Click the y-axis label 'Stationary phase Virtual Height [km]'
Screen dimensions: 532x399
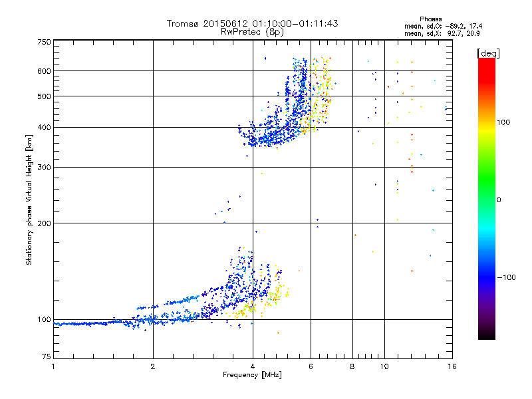pos(29,200)
